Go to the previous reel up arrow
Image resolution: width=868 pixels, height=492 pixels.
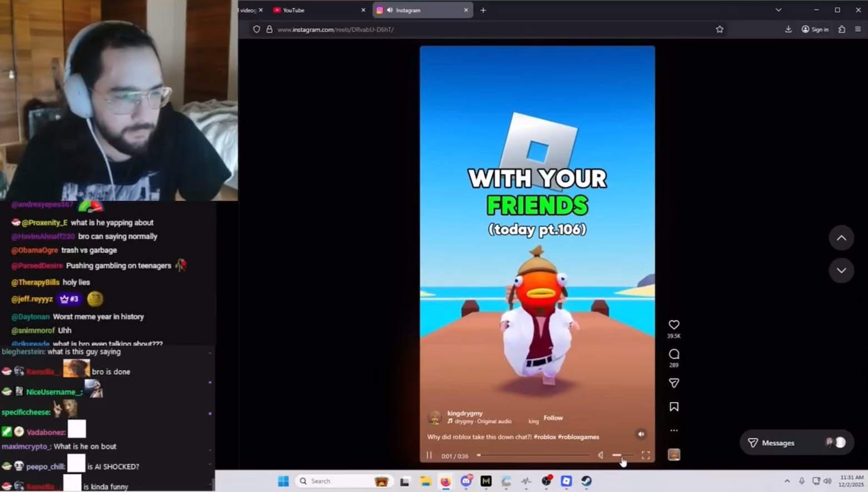pyautogui.click(x=841, y=238)
